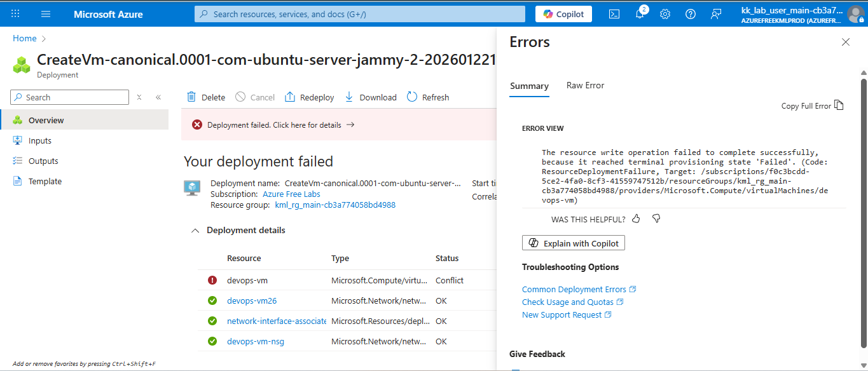Collapse the left navigation pane
This screenshot has width=868, height=371.
158,97
